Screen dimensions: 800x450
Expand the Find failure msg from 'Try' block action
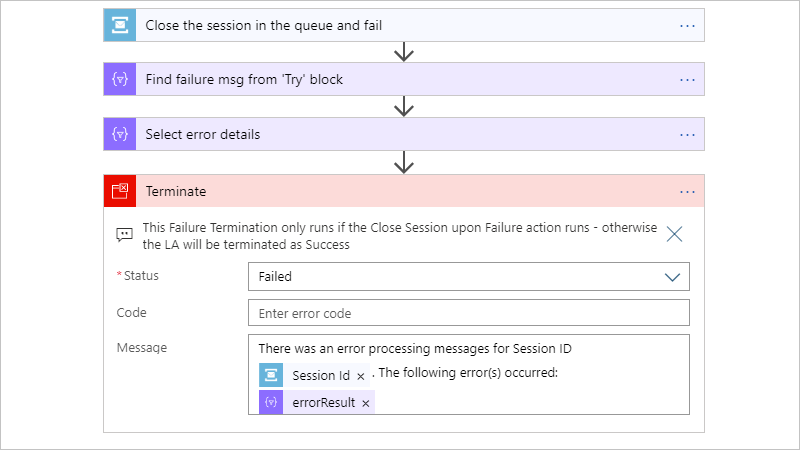point(400,79)
